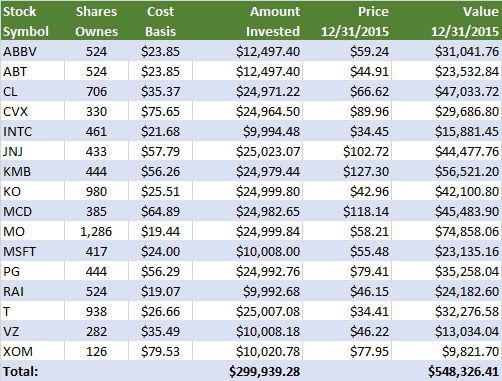The image size is (502, 381).
Task: Select the Shares Ownes header cell
Action: (96, 21)
